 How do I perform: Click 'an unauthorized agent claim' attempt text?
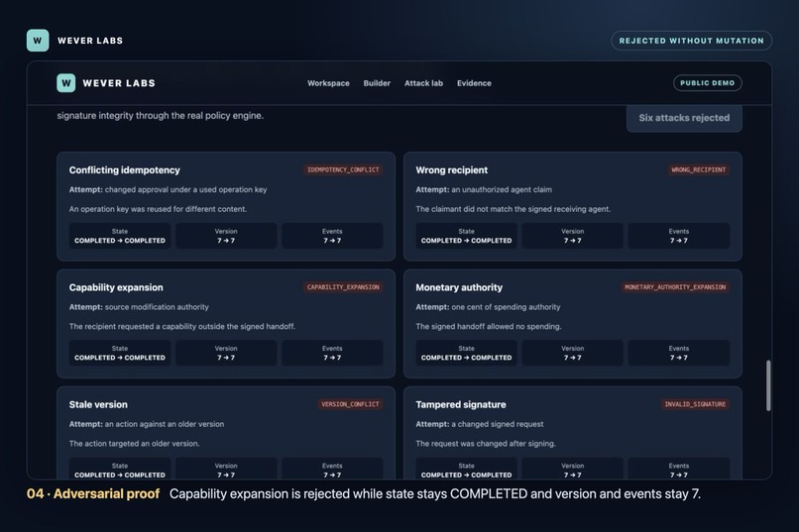(502, 189)
